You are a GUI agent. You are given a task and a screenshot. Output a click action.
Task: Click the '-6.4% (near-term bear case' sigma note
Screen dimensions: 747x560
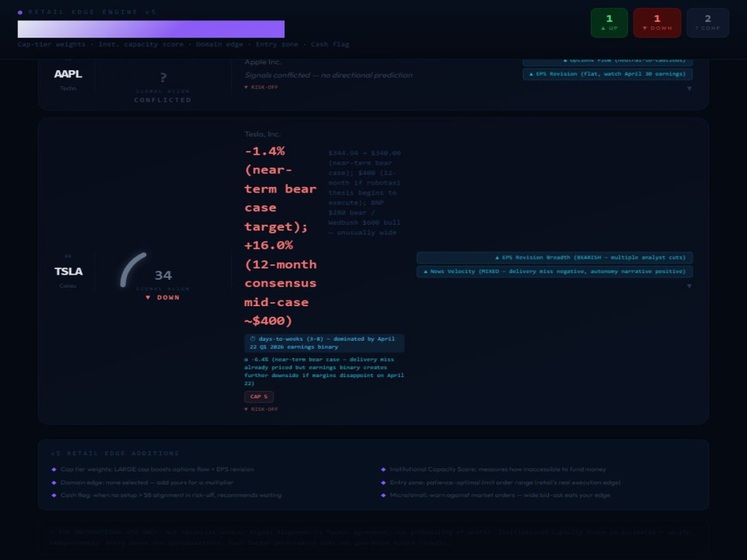click(324, 371)
